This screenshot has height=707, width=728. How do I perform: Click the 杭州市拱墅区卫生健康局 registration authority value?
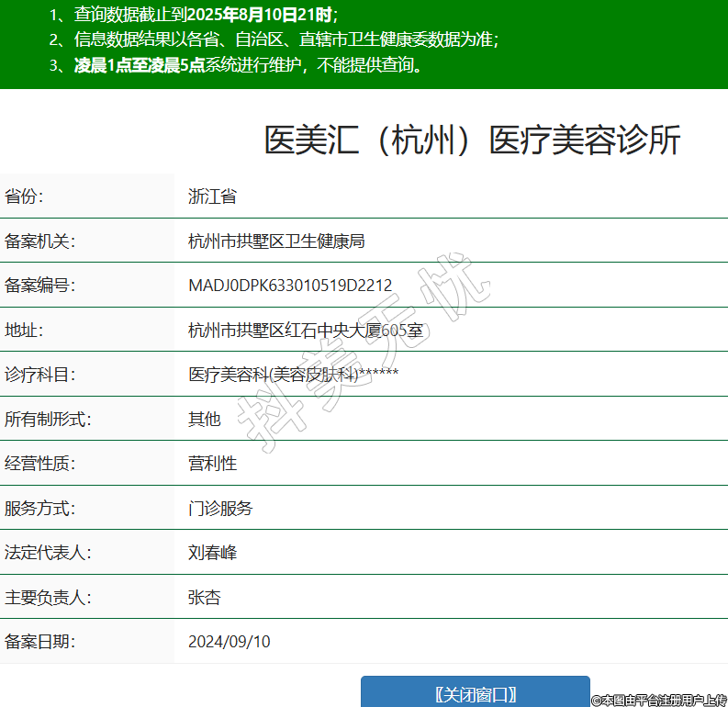tap(276, 241)
